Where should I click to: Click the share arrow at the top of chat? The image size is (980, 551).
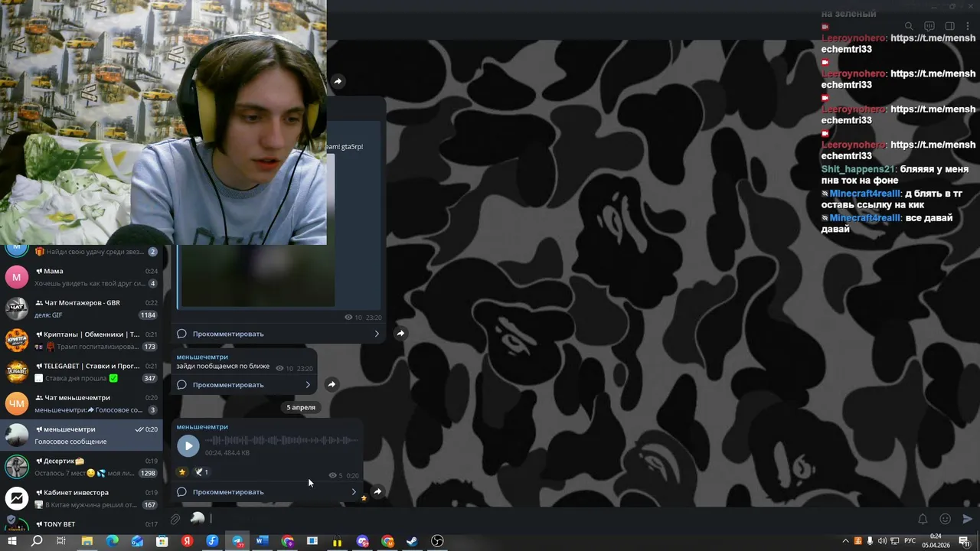point(338,81)
